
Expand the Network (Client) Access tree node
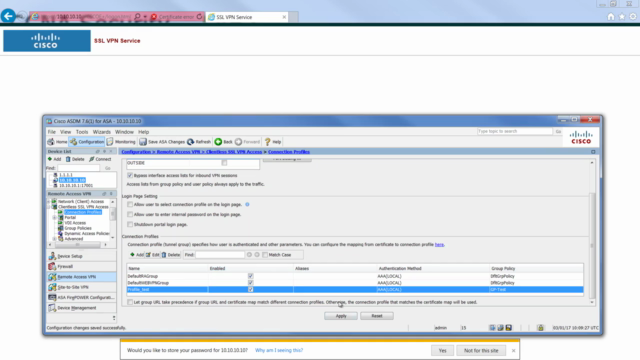(49, 202)
